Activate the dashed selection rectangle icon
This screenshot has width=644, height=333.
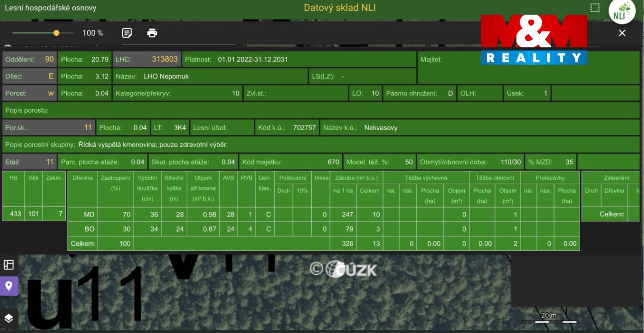[x=595, y=8]
